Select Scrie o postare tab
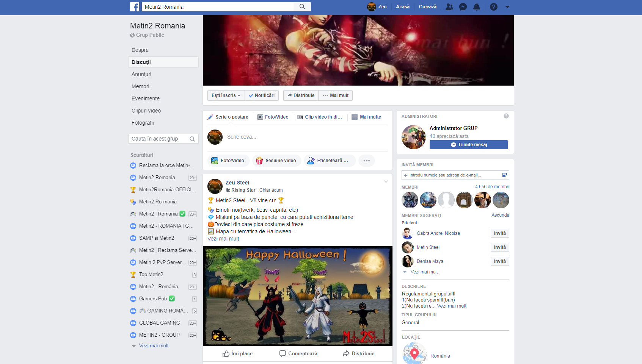Viewport: 642px width, 364px height. pos(228,117)
